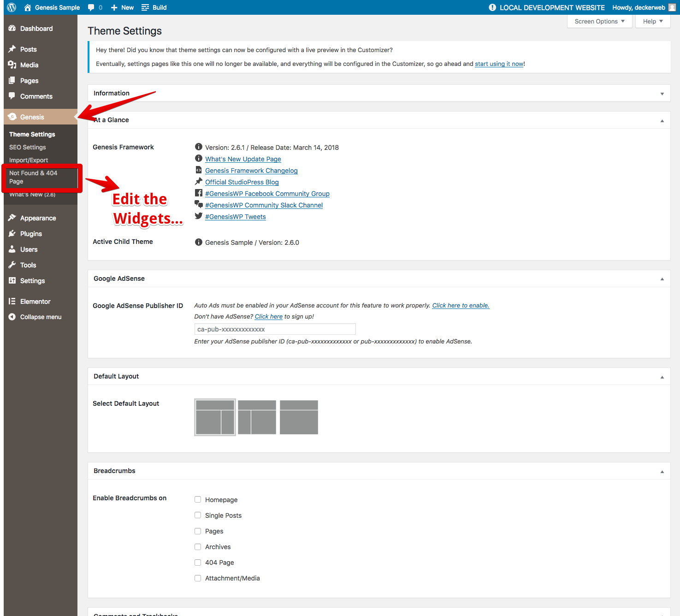This screenshot has height=616, width=680.
Task: Click the WordPress logo in admin bar
Action: coord(12,7)
